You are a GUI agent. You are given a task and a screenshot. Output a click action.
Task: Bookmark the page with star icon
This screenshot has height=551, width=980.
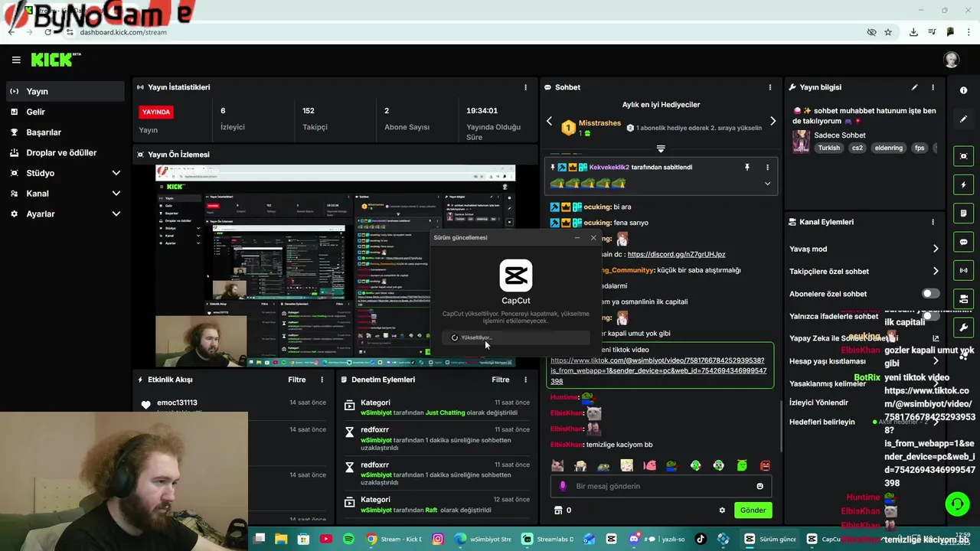(x=888, y=32)
